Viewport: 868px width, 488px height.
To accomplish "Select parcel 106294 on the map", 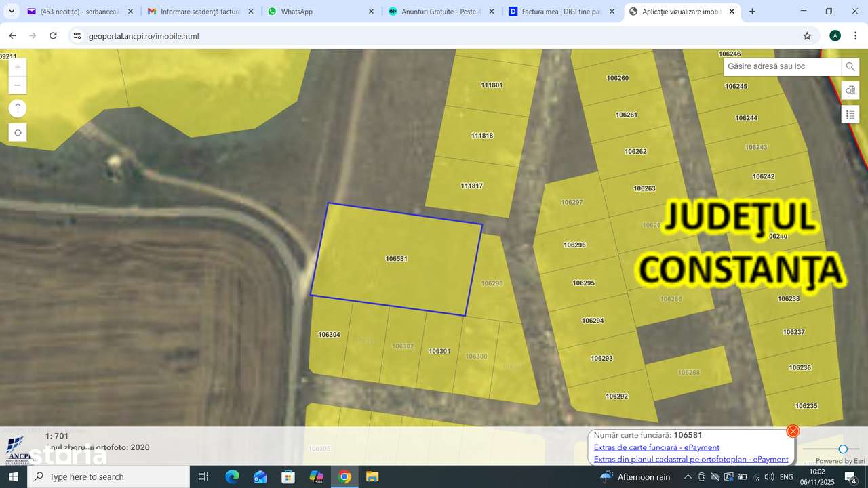I will pos(593,321).
